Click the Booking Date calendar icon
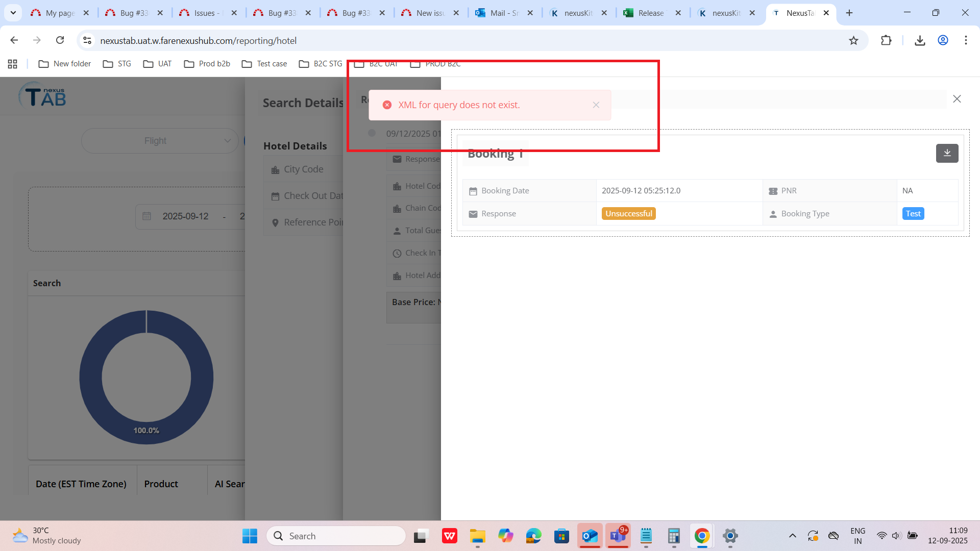Viewport: 980px width, 551px height. coord(473,191)
